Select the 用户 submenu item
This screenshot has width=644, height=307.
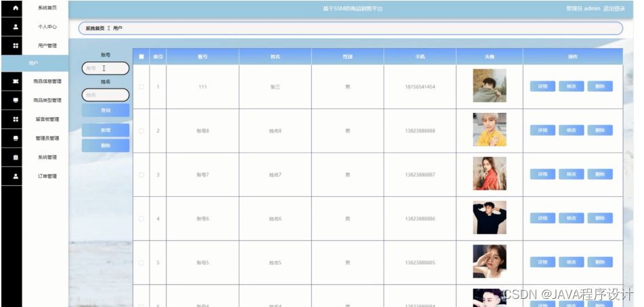click(35, 63)
